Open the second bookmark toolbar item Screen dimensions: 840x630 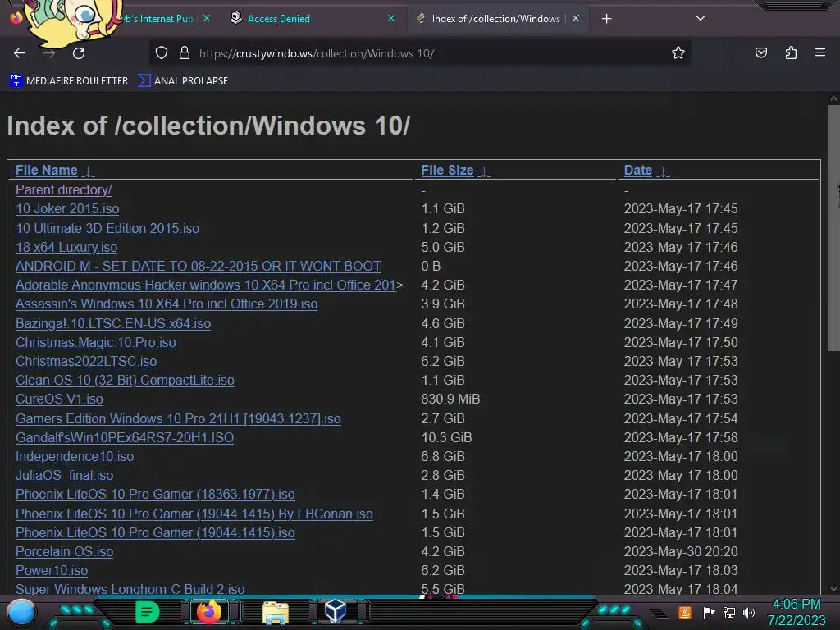tap(183, 81)
